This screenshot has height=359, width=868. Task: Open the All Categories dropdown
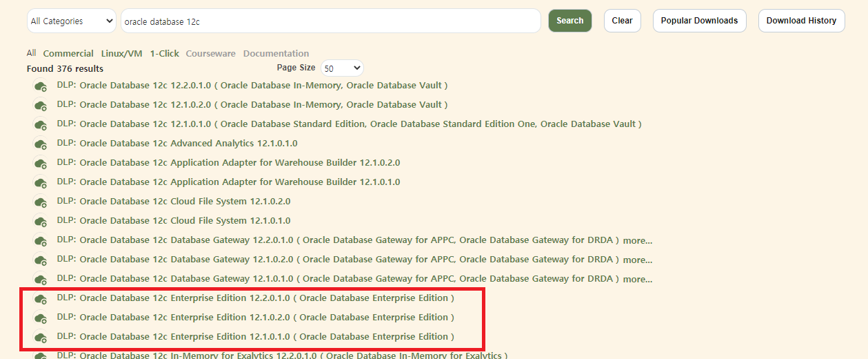pos(72,21)
